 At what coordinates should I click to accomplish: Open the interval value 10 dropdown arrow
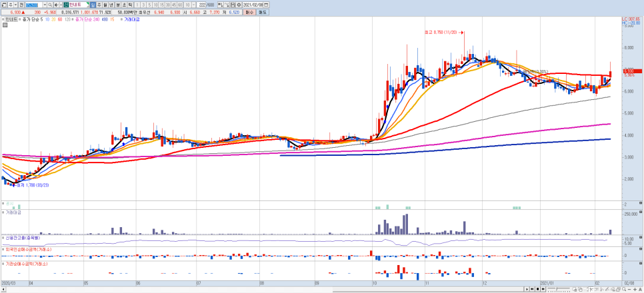(x=193, y=5)
